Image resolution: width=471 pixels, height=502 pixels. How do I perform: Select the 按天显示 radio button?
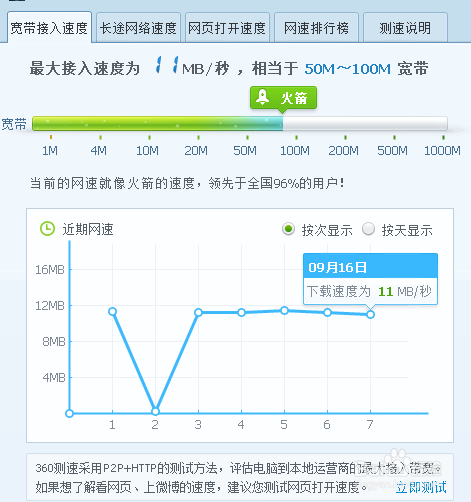[x=368, y=229]
